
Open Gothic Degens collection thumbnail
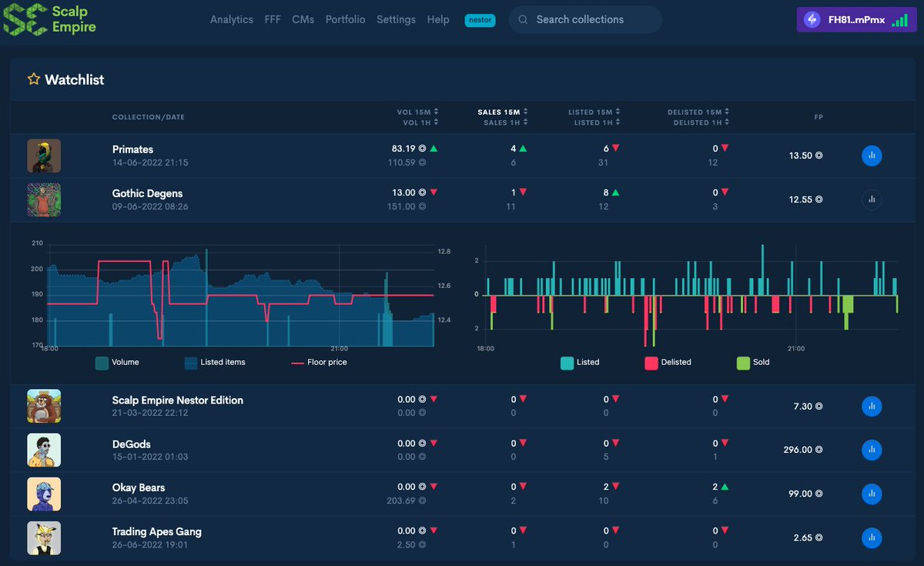pos(44,199)
